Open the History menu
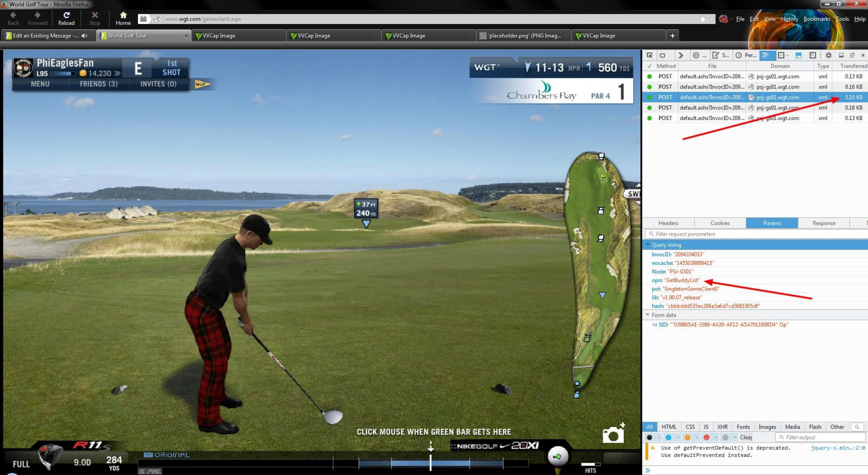Image resolution: width=868 pixels, height=475 pixels. coord(789,19)
